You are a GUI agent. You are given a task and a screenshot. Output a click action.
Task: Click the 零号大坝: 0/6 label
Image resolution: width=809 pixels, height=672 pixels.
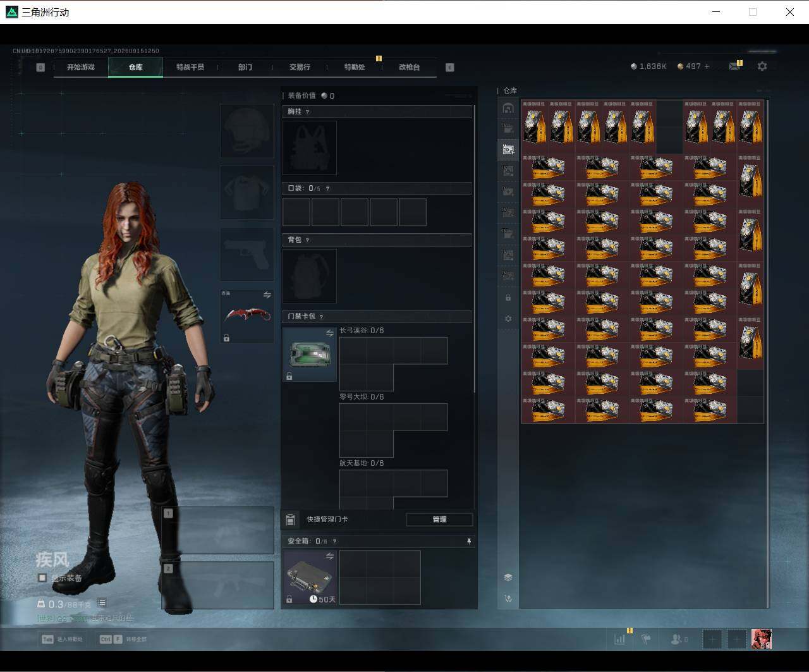point(362,397)
